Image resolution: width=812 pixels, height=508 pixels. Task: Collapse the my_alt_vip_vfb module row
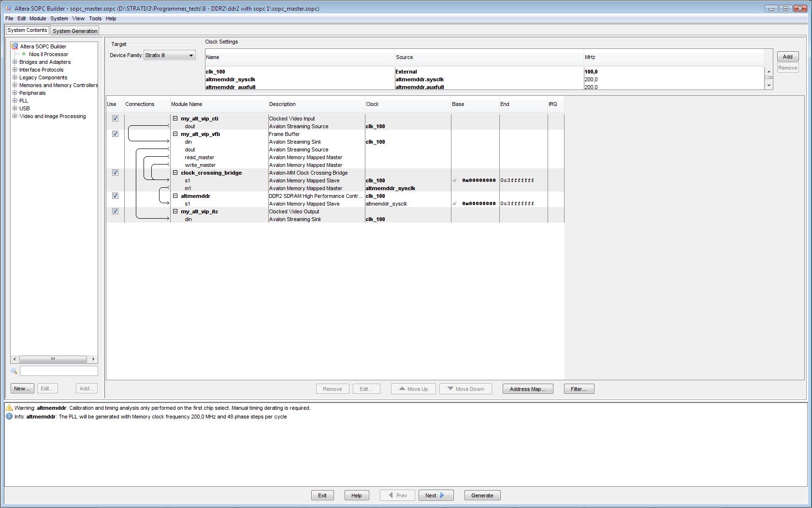175,134
